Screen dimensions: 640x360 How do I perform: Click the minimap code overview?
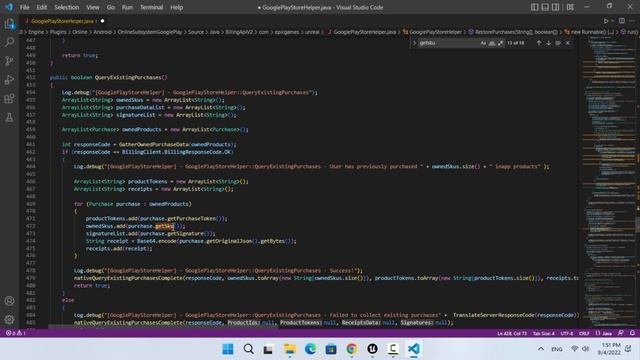608,182
